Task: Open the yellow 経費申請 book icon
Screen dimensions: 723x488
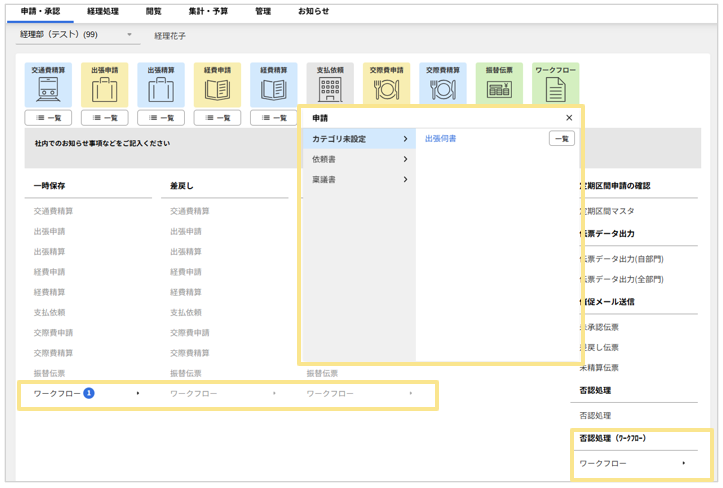Action: [217, 86]
